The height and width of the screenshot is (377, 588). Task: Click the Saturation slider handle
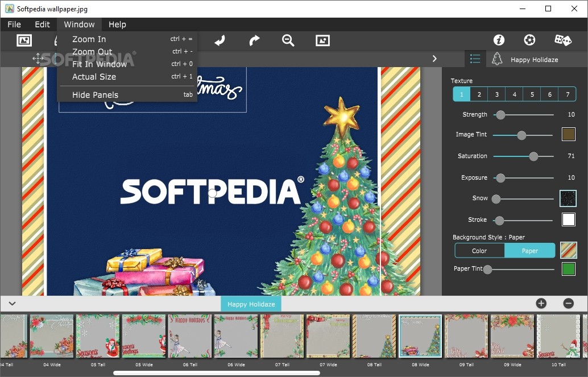[533, 156]
